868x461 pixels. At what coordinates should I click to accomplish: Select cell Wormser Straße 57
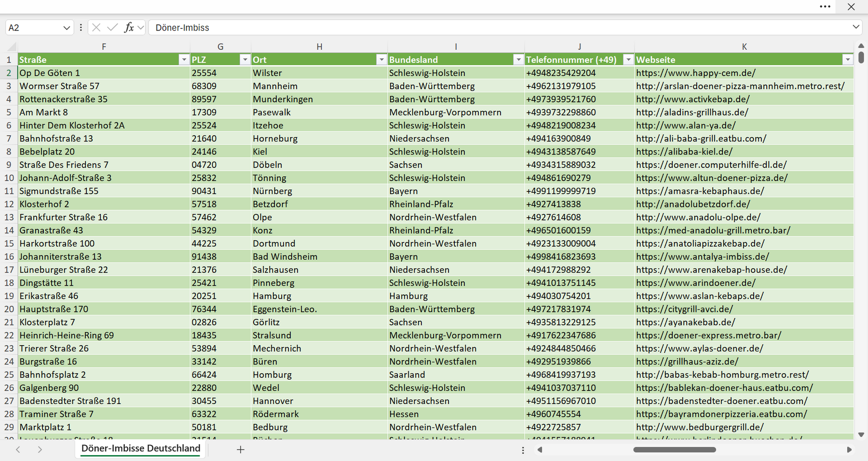pyautogui.click(x=104, y=86)
